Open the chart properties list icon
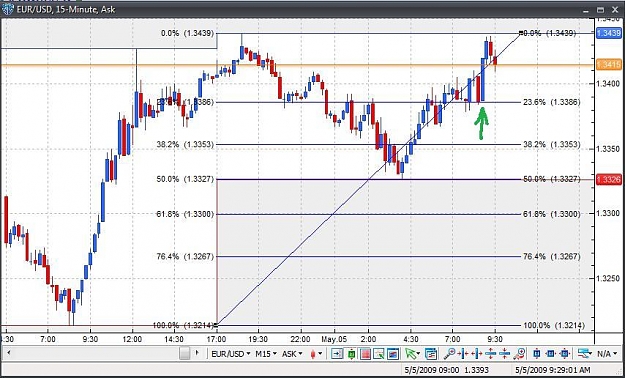 431,354
